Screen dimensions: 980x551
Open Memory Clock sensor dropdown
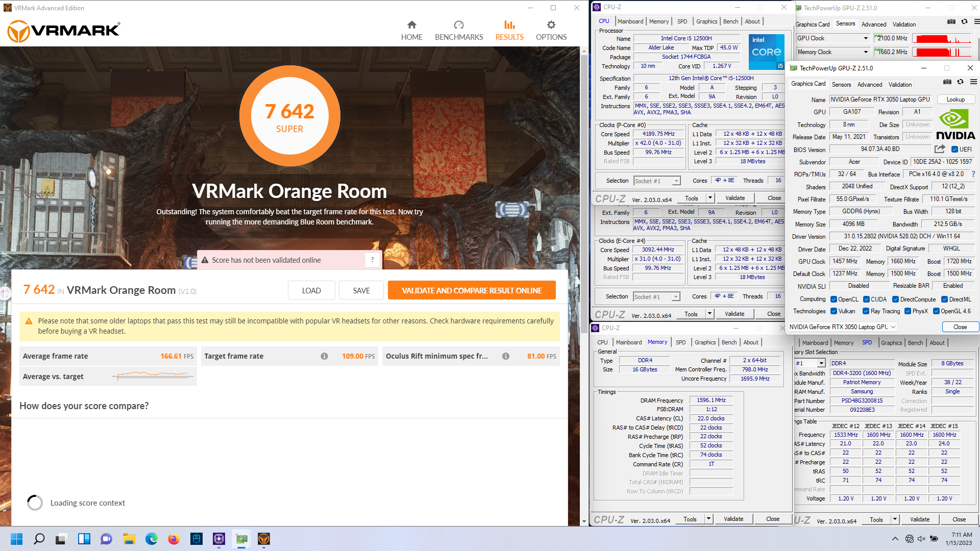tap(833, 52)
